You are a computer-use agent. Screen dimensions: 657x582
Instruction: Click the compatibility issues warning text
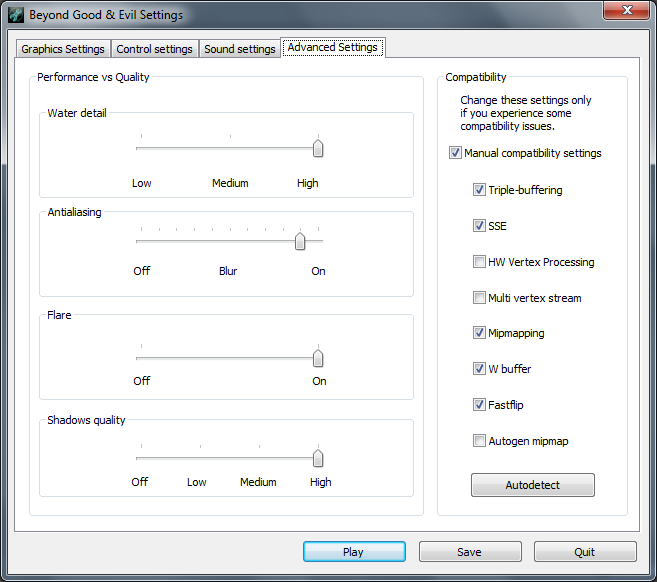(525, 113)
